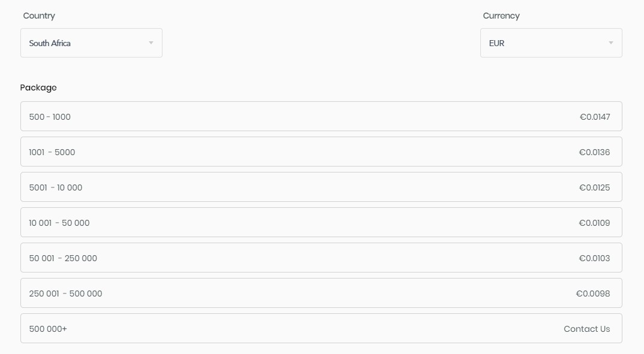
Task: Open the Country dropdown showing South Africa
Action: 91,43
